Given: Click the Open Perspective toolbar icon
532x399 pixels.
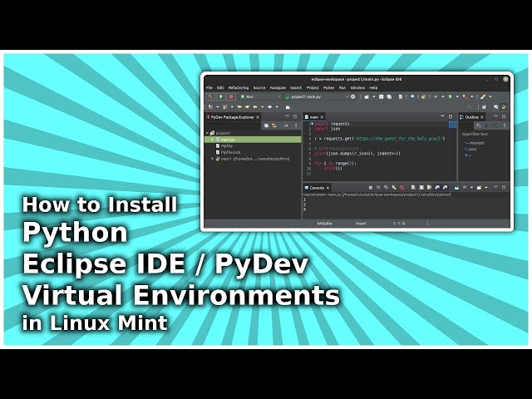Looking at the screenshot, I should coord(484,107).
